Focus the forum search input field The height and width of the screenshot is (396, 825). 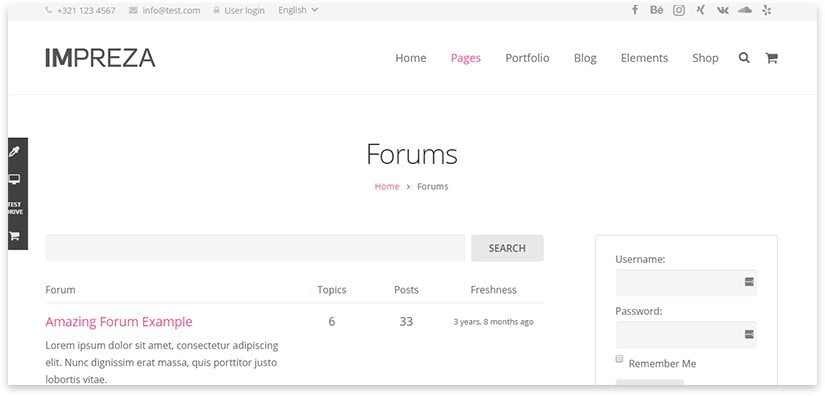click(256, 248)
